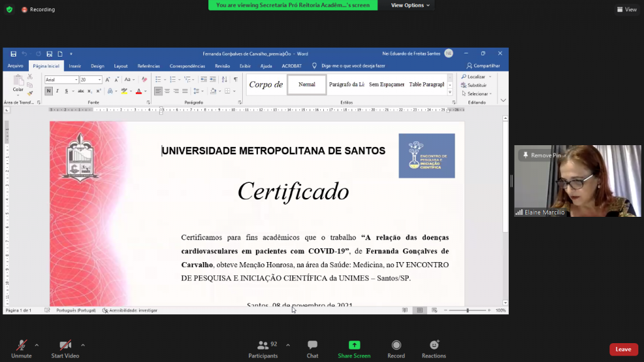Open the Selecionar dropdown
Image resolution: width=644 pixels, height=362 pixels.
(477, 94)
